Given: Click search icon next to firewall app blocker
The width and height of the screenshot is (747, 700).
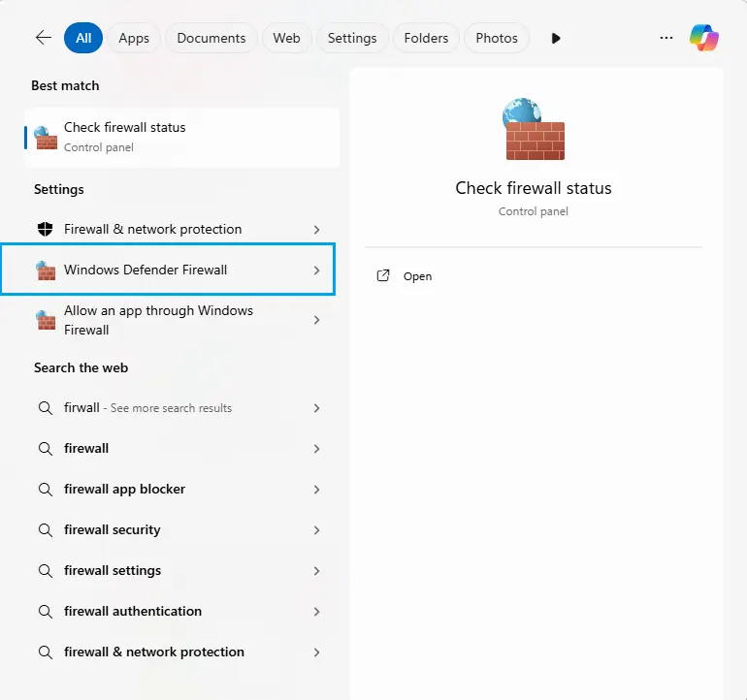Looking at the screenshot, I should pyautogui.click(x=46, y=490).
